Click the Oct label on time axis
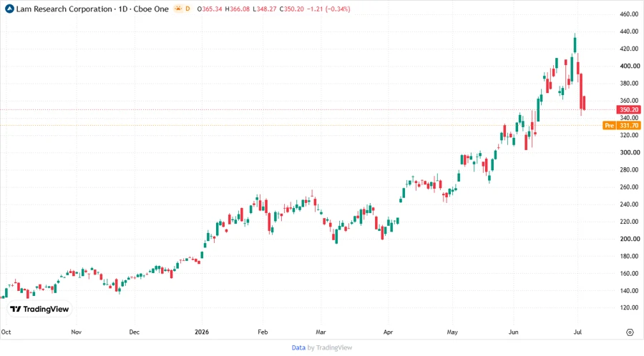 coord(6,332)
